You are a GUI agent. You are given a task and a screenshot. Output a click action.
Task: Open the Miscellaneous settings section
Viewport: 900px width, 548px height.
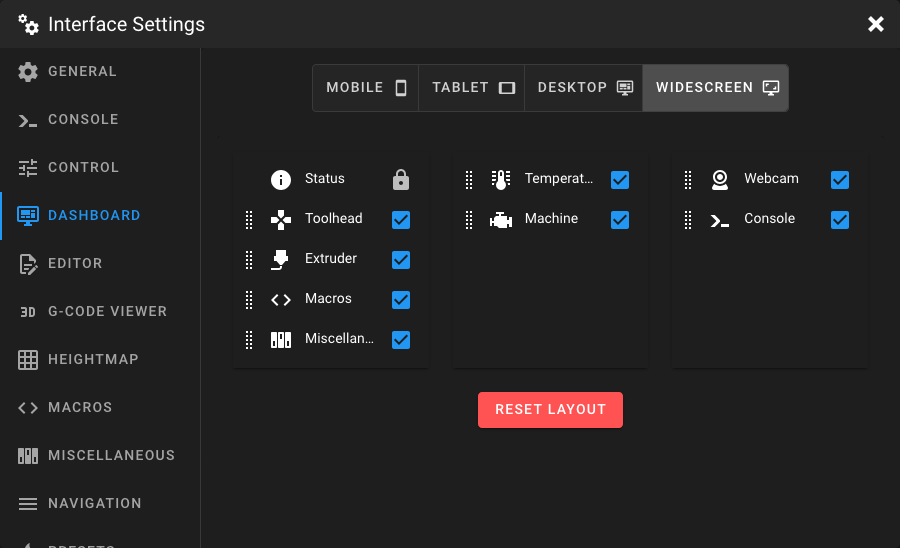[100, 456]
